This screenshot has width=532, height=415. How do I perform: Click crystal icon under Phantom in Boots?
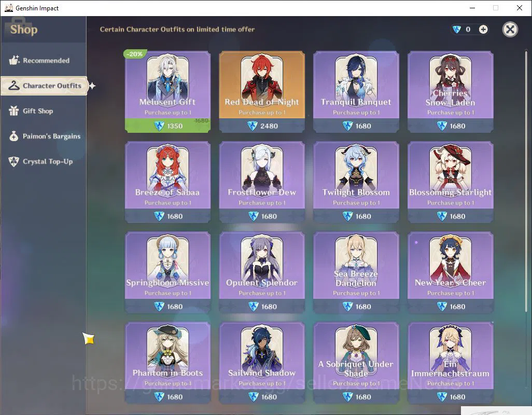(x=159, y=397)
